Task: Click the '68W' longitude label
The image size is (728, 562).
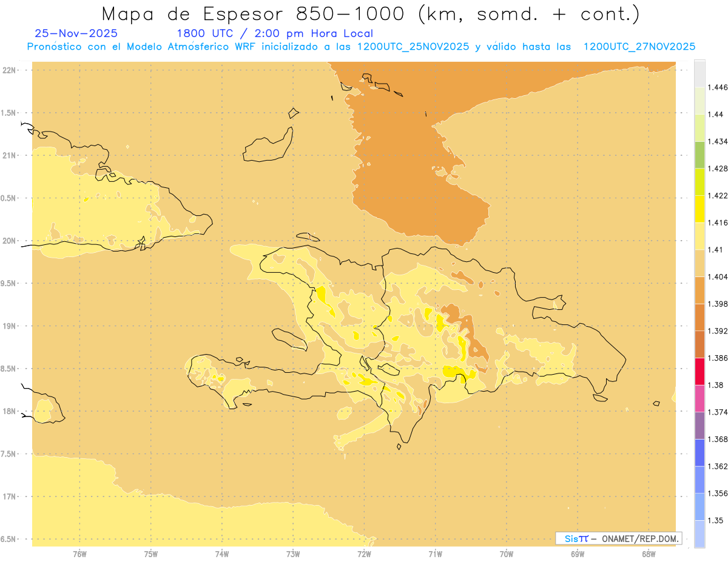Action: [649, 554]
